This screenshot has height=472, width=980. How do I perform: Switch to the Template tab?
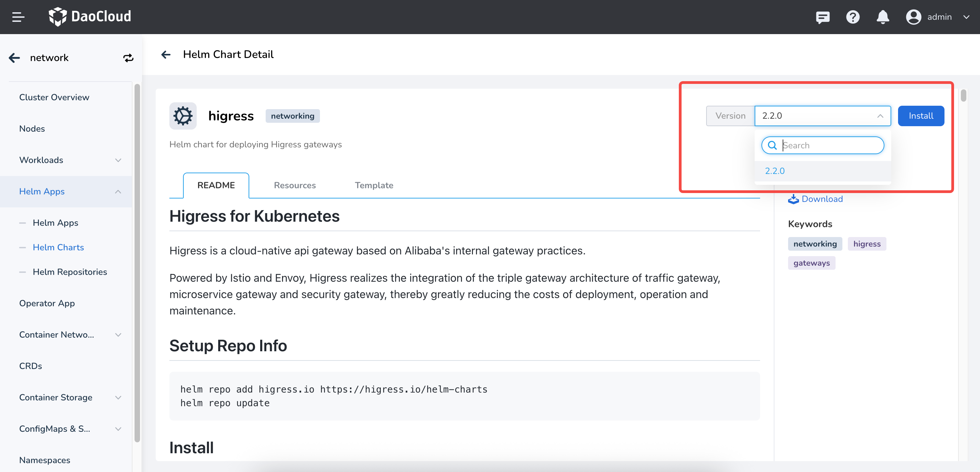click(x=374, y=186)
